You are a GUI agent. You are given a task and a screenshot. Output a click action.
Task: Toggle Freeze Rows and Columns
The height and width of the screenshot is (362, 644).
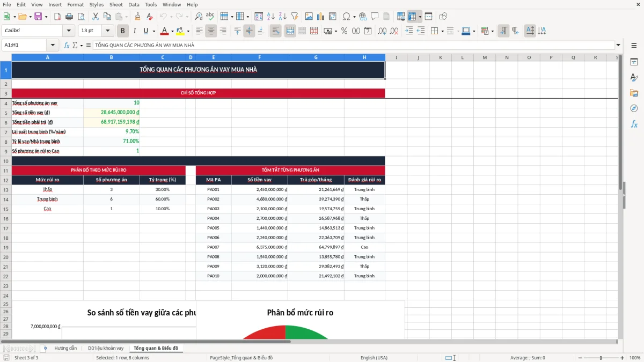412,17
